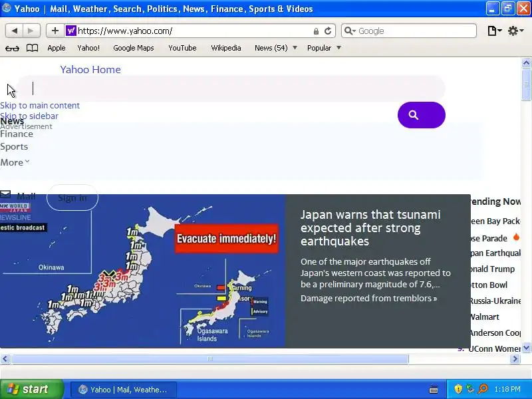Open the Google Maps bookmark
Screen dimensions: 532x399
click(x=134, y=48)
